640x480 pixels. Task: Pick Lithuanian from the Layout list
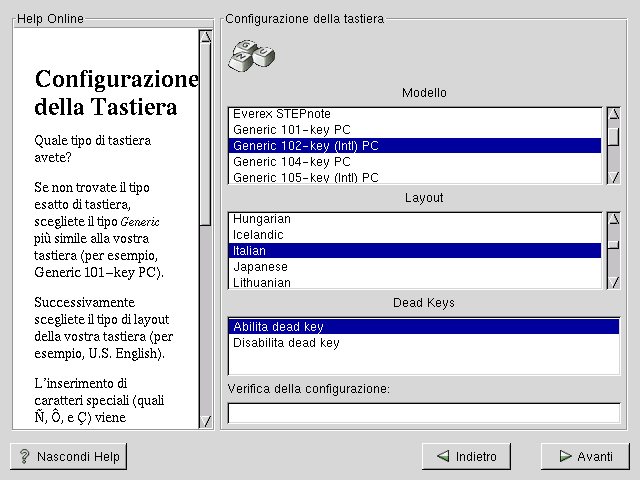pyautogui.click(x=262, y=283)
